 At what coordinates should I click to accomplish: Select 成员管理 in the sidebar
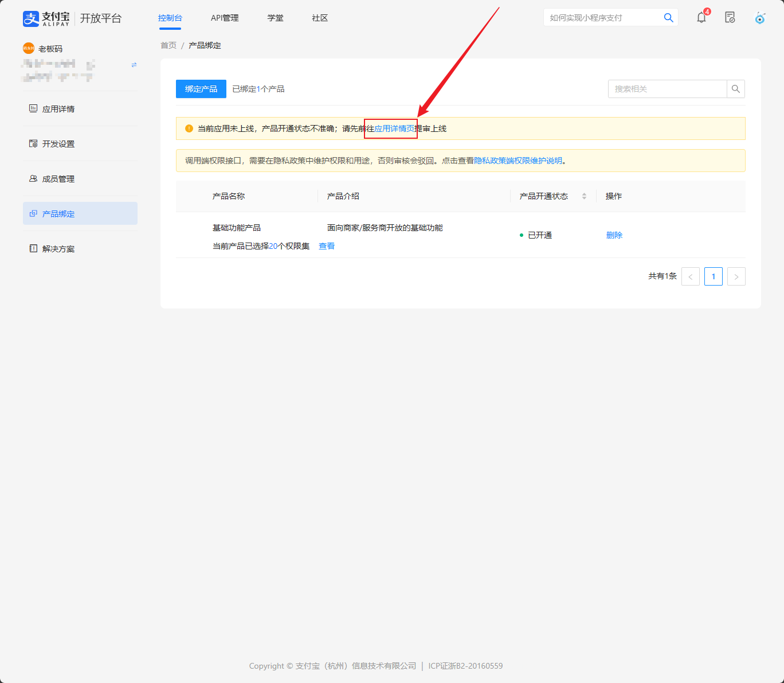58,179
